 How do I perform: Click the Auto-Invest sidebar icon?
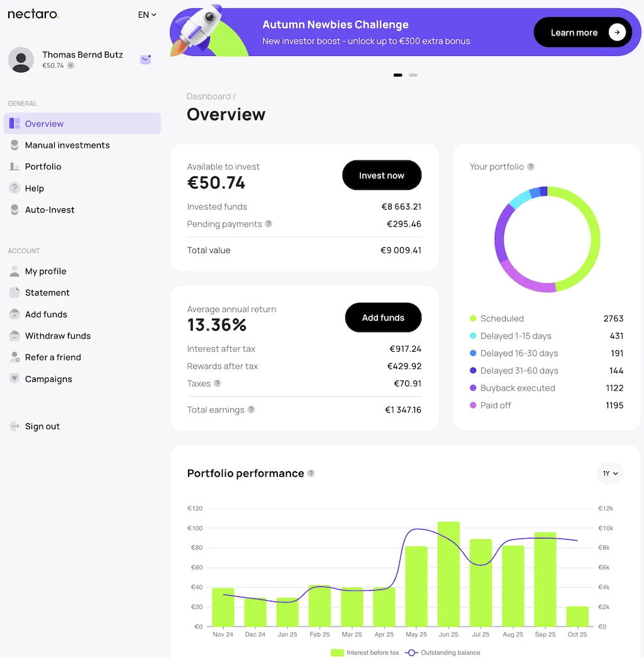[14, 209]
